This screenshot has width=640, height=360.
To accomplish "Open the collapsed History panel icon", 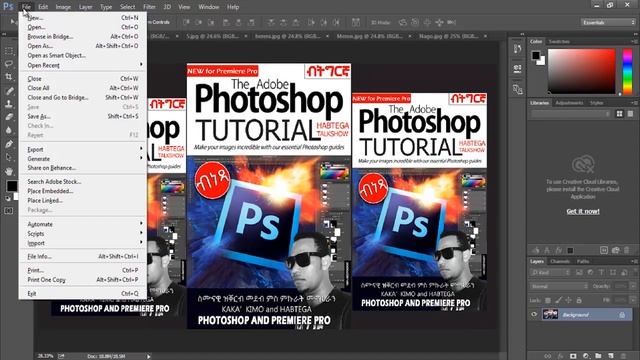I will click(x=518, y=49).
